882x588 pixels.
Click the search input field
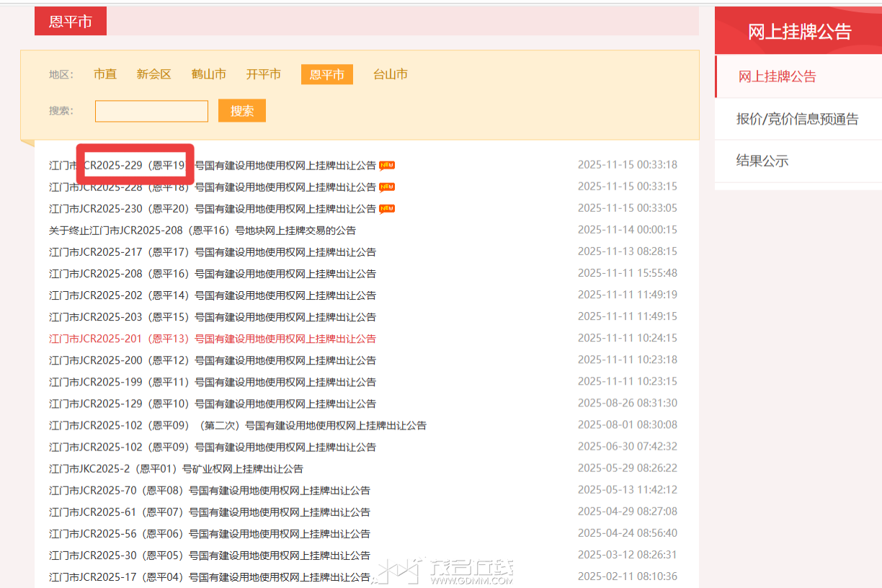[x=151, y=110]
